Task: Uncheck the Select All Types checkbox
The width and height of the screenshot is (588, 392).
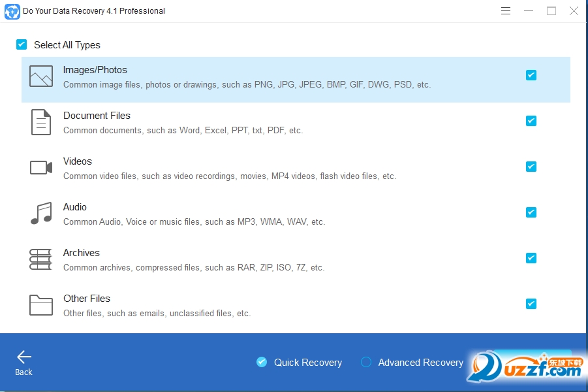Action: [x=21, y=44]
